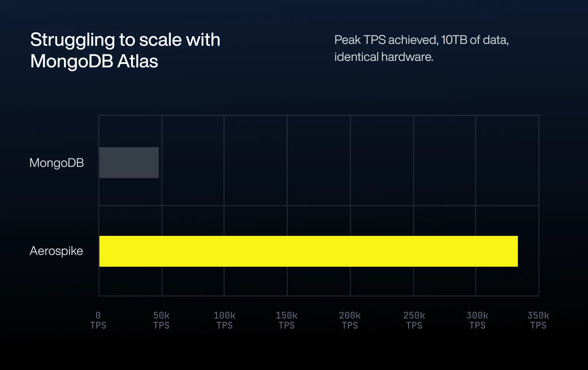The height and width of the screenshot is (370, 588).
Task: Click the "200k TPS" axis label
Action: tap(349, 320)
